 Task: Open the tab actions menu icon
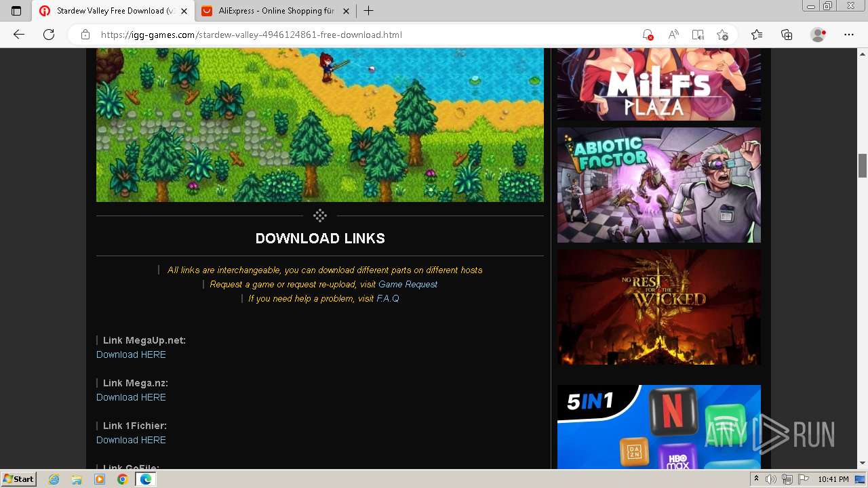pos(16,11)
